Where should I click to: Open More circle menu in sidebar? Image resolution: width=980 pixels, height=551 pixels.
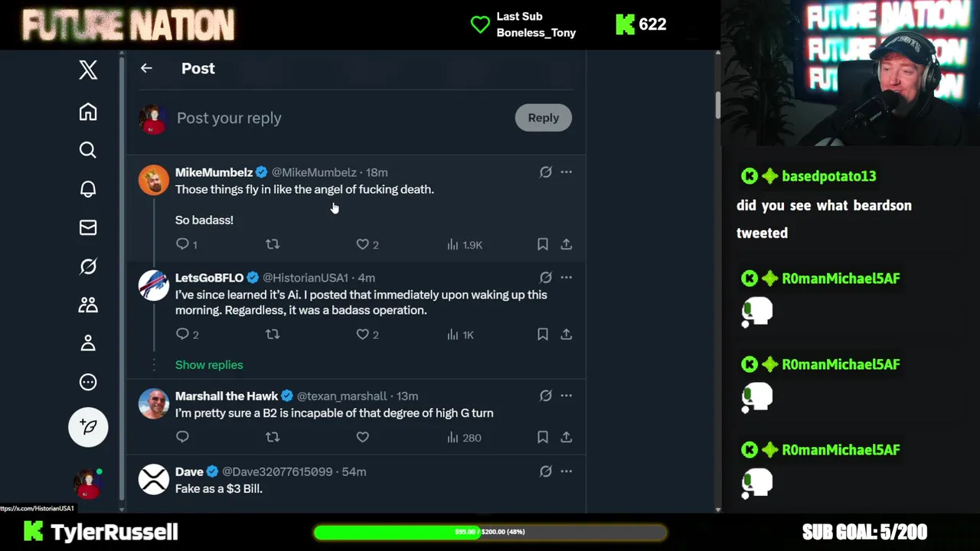[88, 382]
